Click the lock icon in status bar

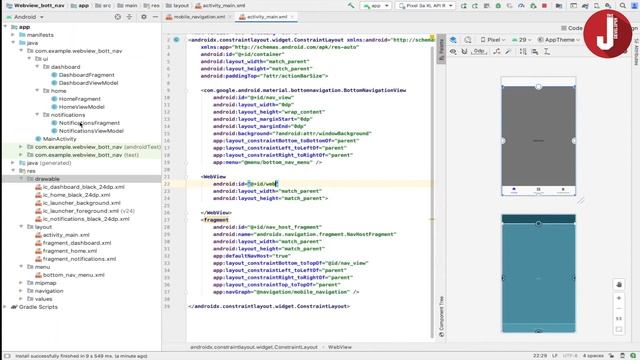(611, 356)
